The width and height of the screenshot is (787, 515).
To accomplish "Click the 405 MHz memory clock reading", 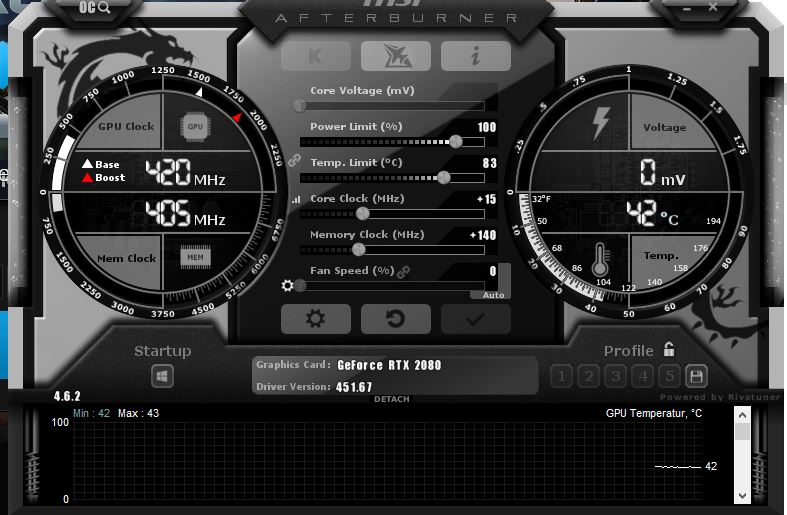I will click(185, 213).
